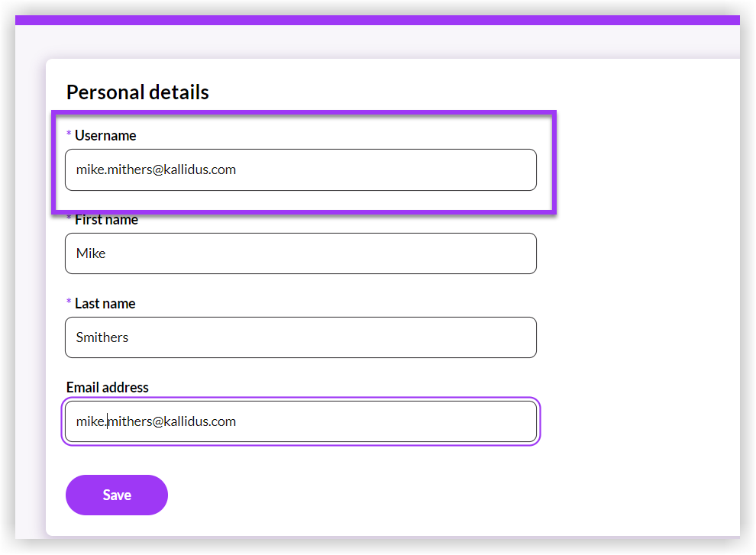Click the required asterisk beside Last name

(x=69, y=303)
